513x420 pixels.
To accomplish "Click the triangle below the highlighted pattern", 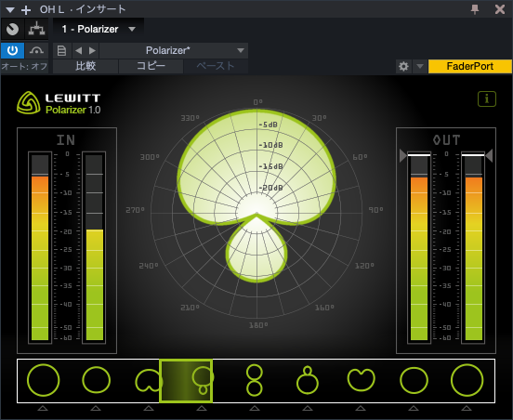I will 202,408.
